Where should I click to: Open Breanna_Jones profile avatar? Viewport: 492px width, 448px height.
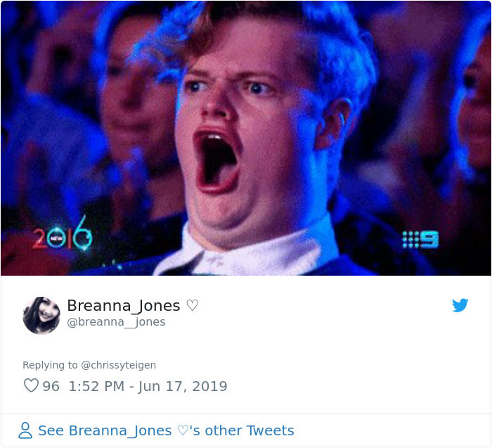(41, 315)
